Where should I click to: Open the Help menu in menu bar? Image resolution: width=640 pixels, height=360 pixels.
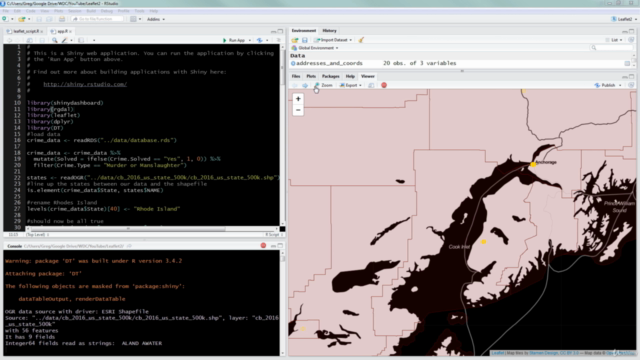click(153, 11)
